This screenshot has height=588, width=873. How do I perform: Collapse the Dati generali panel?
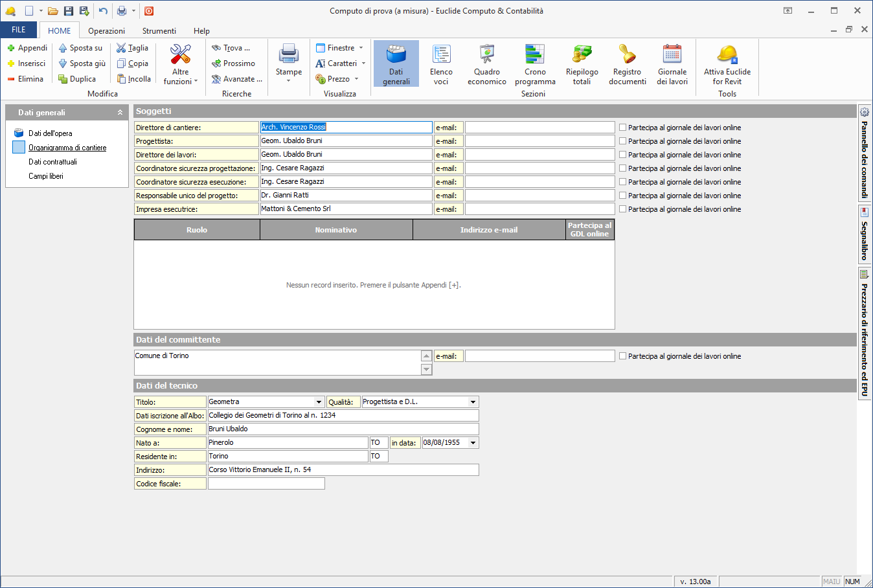click(x=120, y=113)
